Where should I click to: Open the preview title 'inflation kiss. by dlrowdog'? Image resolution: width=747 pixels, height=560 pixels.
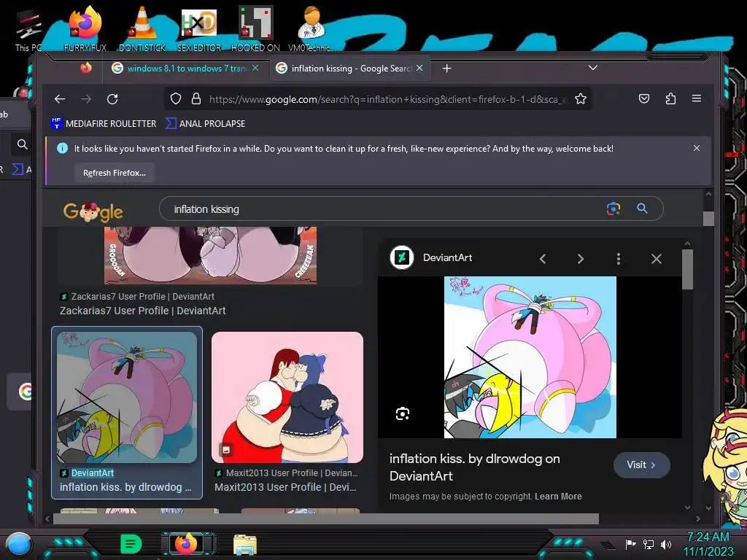coord(474,467)
